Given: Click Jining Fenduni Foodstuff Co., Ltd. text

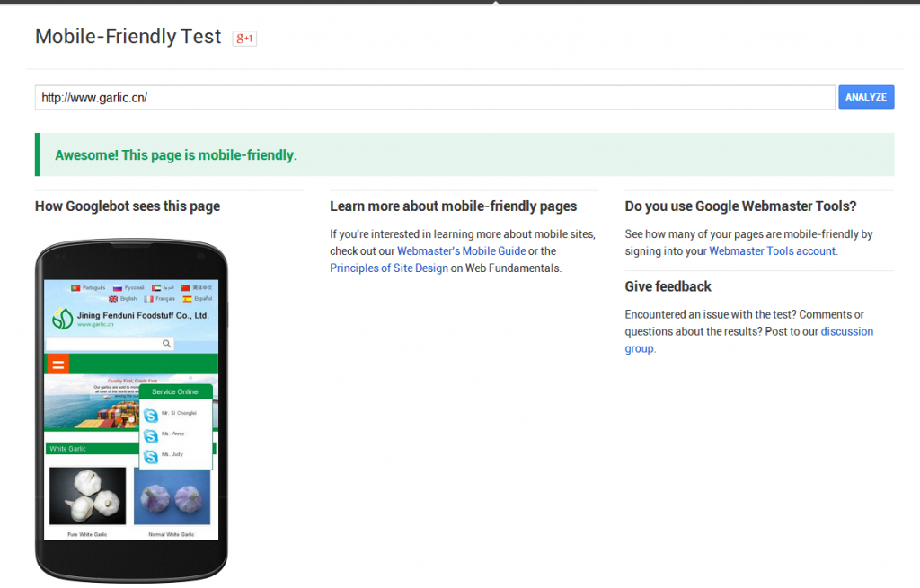Looking at the screenshot, I should click(x=143, y=315).
